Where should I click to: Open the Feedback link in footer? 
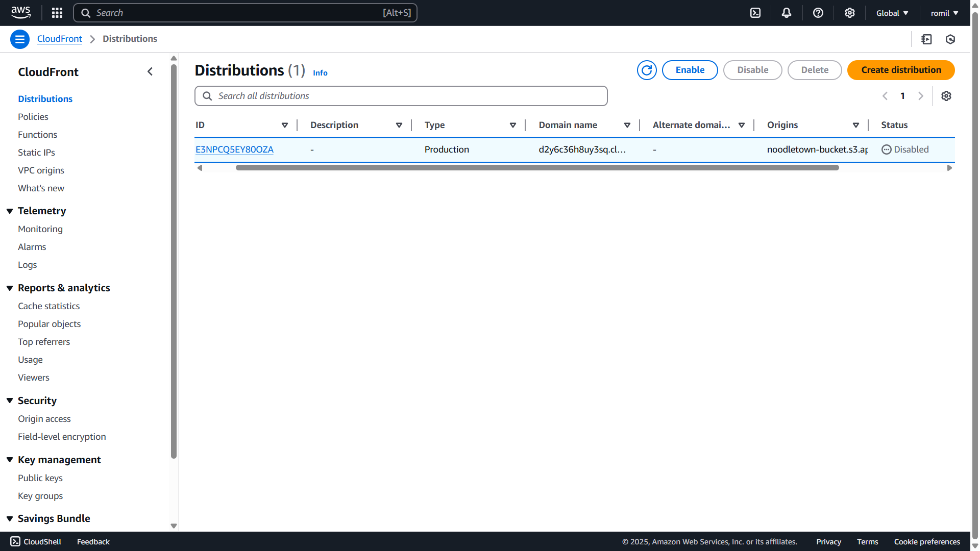tap(93, 541)
